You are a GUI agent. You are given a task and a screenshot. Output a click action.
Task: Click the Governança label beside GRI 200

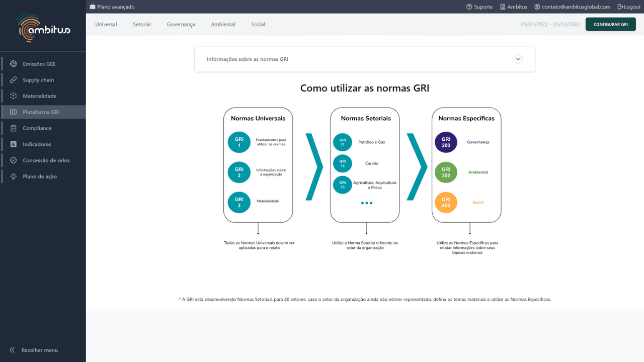coord(478,142)
